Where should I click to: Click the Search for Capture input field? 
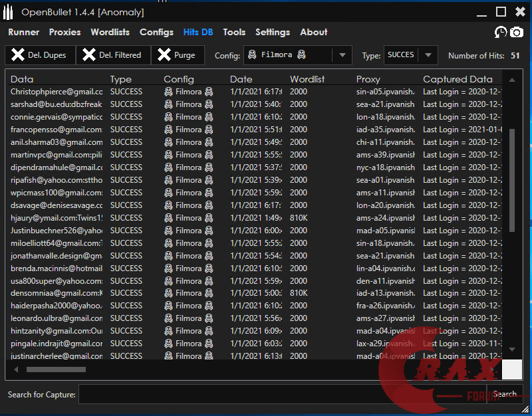pyautogui.click(x=283, y=394)
